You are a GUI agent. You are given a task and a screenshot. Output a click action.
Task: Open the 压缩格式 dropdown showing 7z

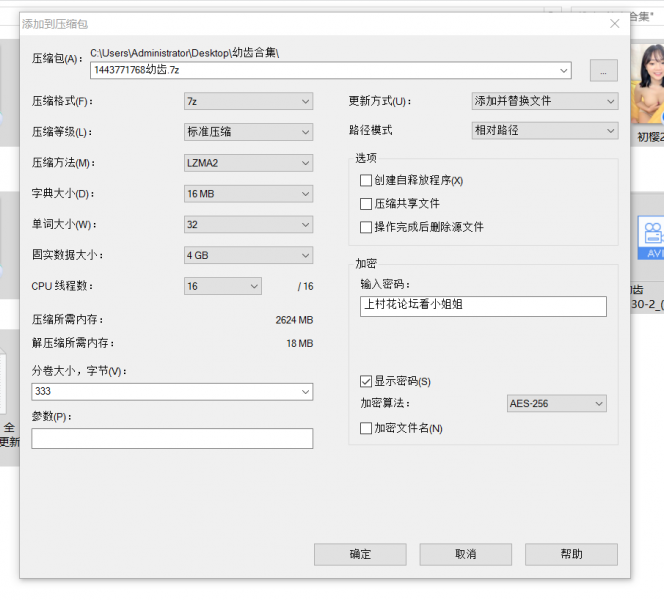click(x=248, y=101)
